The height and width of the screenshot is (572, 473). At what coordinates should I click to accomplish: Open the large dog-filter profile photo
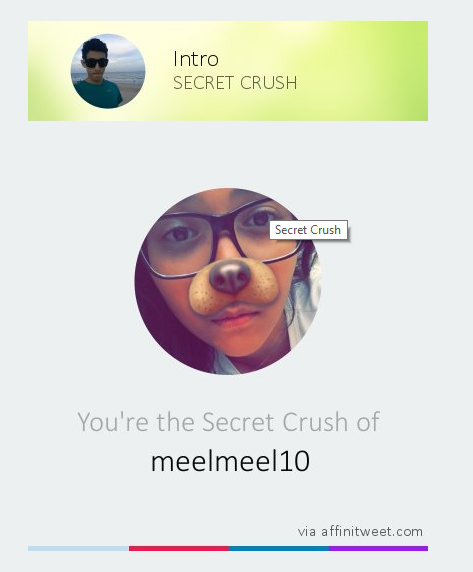228,281
